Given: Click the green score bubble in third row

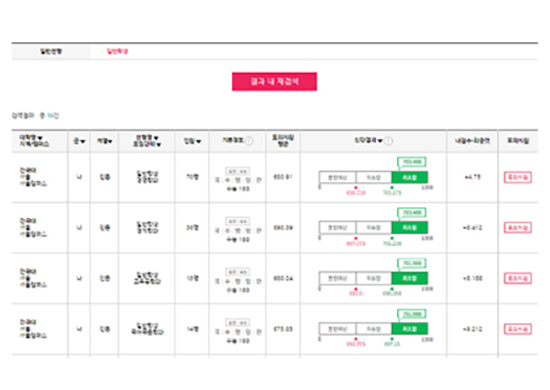Looking at the screenshot, I should 412,263.
